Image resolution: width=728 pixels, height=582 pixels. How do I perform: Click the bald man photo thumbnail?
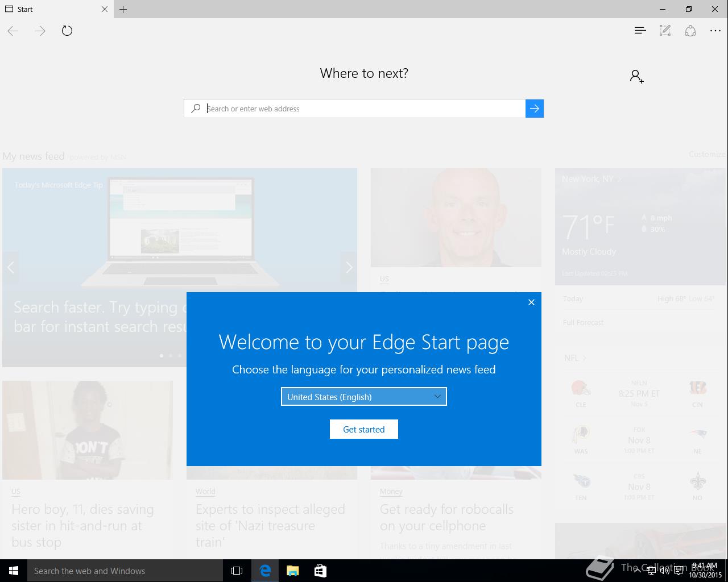pos(456,218)
